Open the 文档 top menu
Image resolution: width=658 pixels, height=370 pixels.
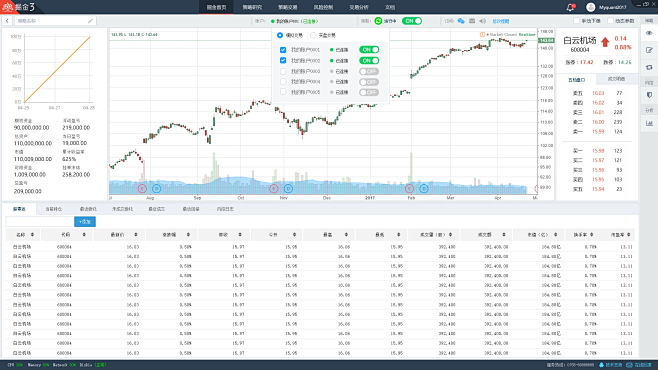click(390, 7)
